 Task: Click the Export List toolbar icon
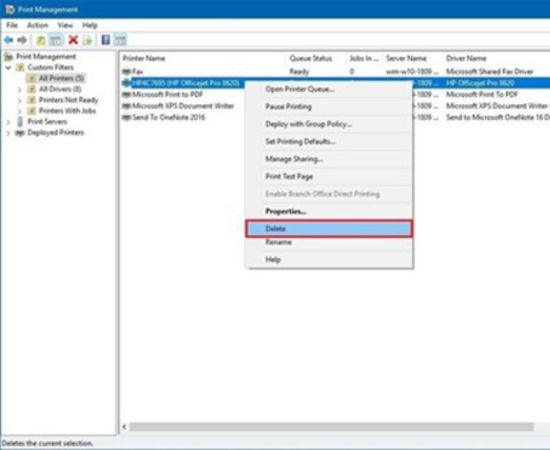[87, 40]
